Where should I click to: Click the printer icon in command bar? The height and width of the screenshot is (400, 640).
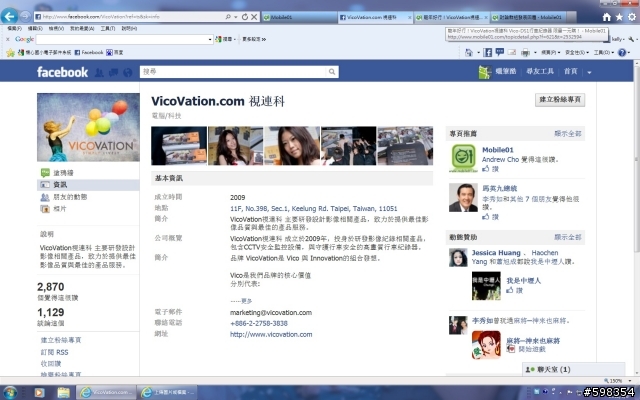click(525, 52)
